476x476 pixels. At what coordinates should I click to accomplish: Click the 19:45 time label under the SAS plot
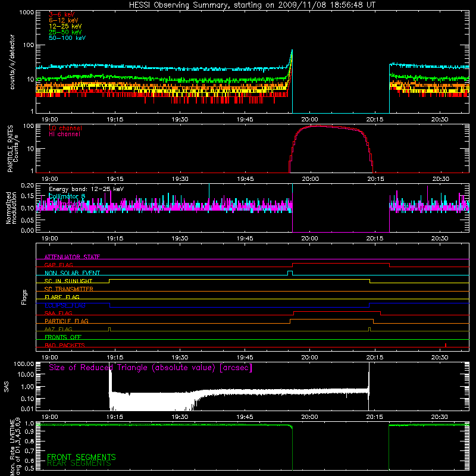(x=245, y=417)
